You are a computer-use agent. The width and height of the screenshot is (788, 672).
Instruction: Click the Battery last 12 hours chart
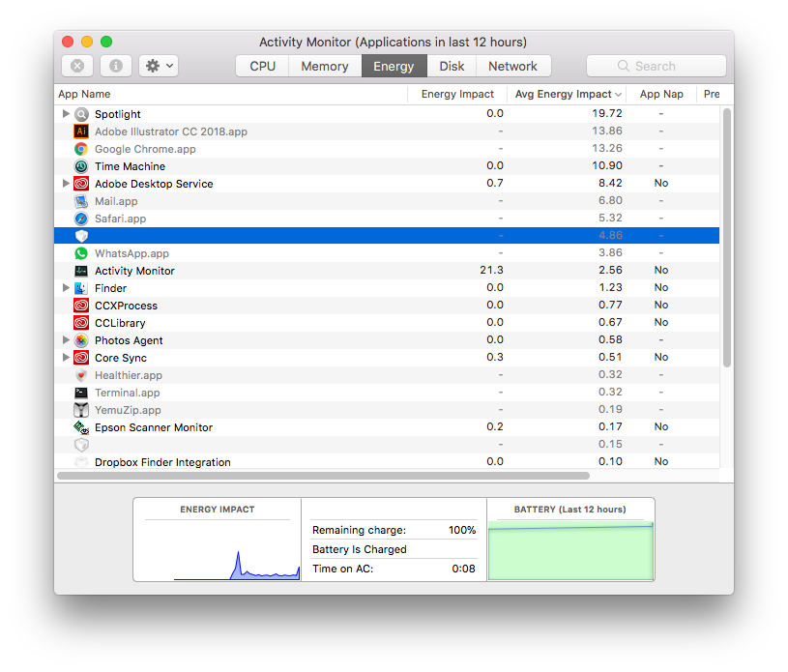click(x=570, y=551)
